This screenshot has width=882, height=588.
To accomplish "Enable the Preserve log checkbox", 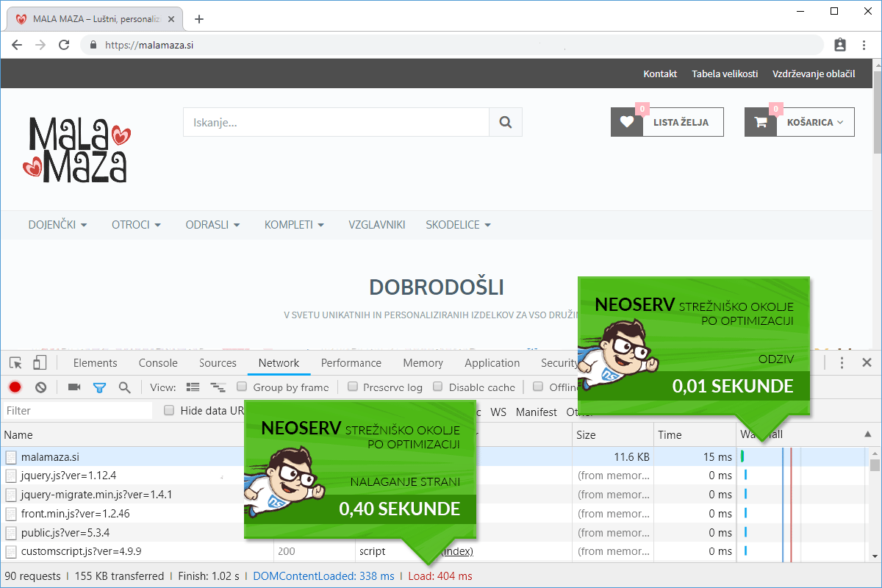I will click(354, 387).
